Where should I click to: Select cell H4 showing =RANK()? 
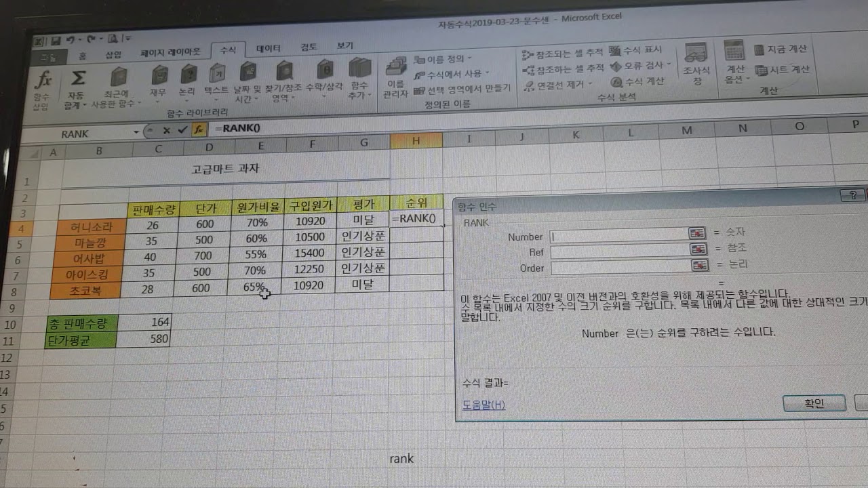416,218
